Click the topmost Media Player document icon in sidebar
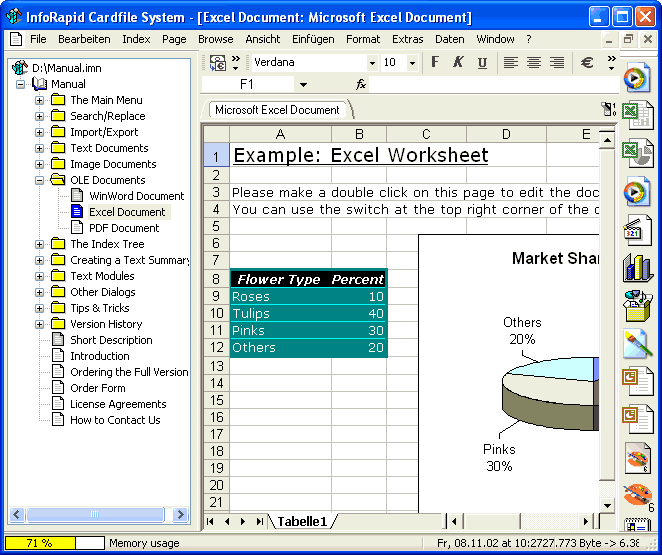Image resolution: width=662 pixels, height=555 pixels. tap(637, 77)
